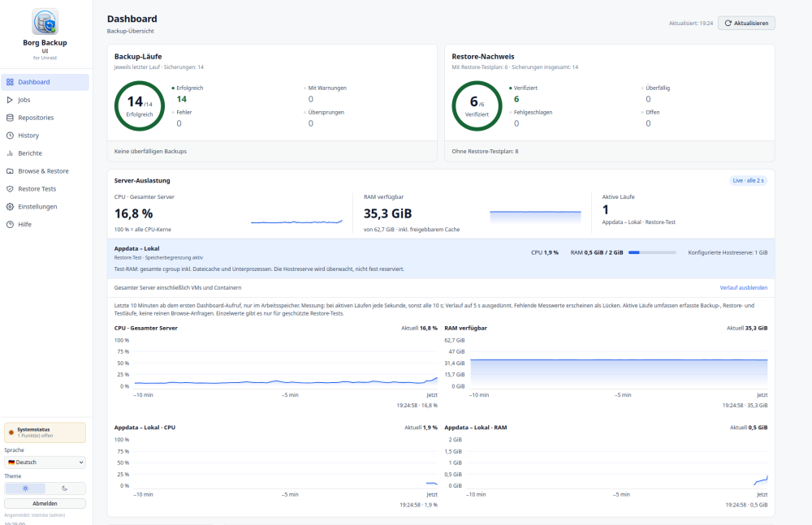The image size is (812, 525).
Task: Open Systemstatus open items notice
Action: 45,432
